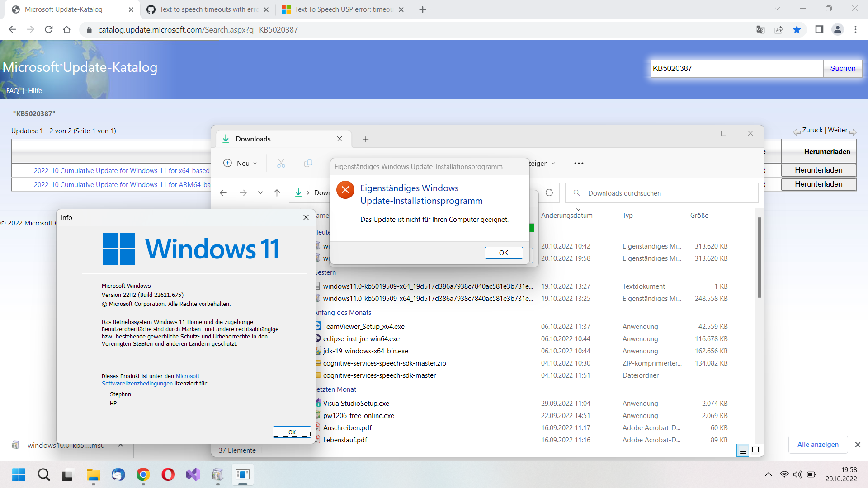Screen dimensions: 868x488
Task: Select the Downloads tab in File Explorer
Action: [x=253, y=139]
